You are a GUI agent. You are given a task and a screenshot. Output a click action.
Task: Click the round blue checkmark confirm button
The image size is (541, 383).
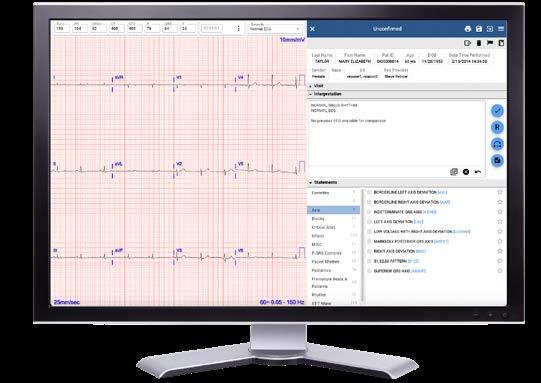coord(497,111)
